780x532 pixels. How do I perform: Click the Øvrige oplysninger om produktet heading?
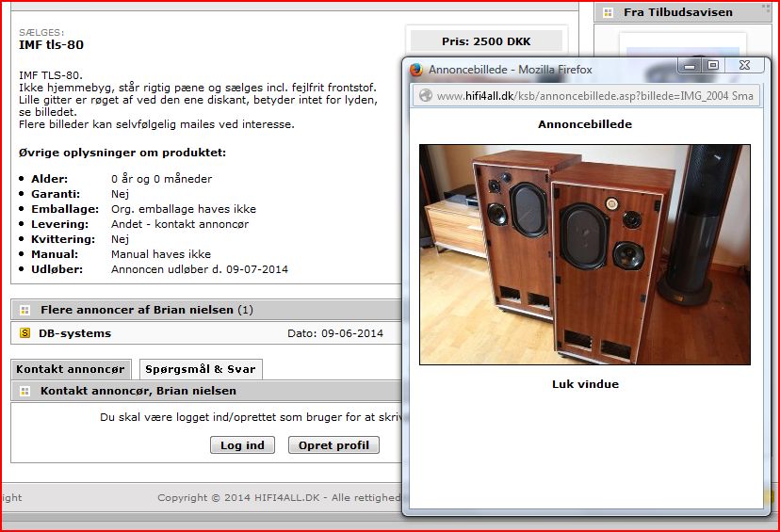[x=122, y=153]
